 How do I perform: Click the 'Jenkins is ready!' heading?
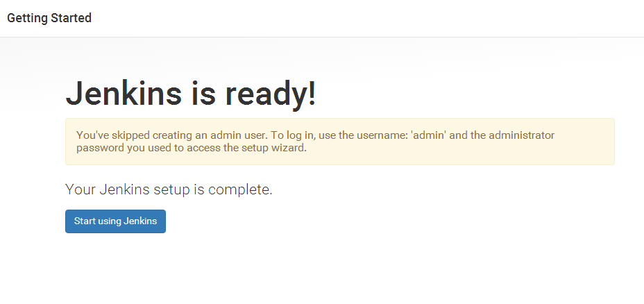tap(191, 94)
